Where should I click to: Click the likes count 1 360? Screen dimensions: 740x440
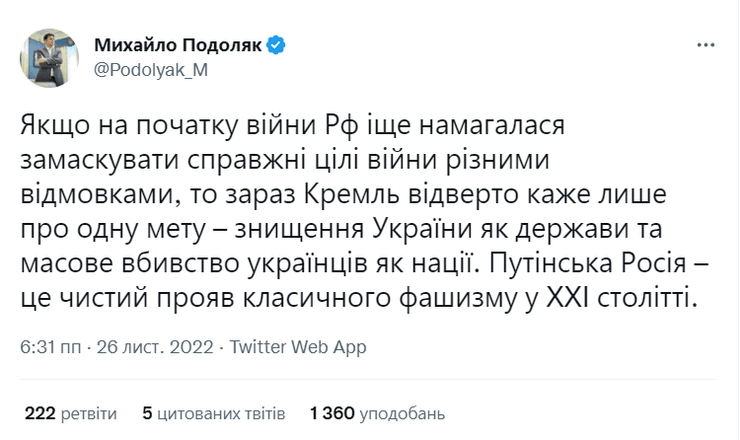[331, 412]
